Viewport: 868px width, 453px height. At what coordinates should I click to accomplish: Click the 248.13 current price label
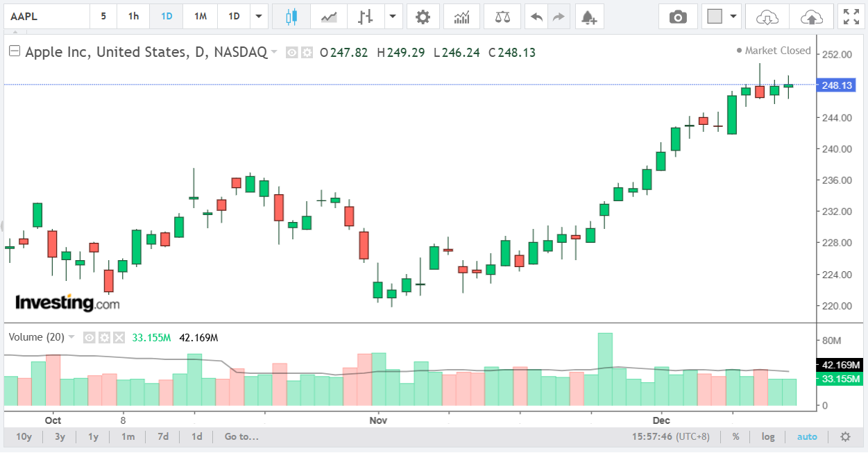[x=837, y=85]
